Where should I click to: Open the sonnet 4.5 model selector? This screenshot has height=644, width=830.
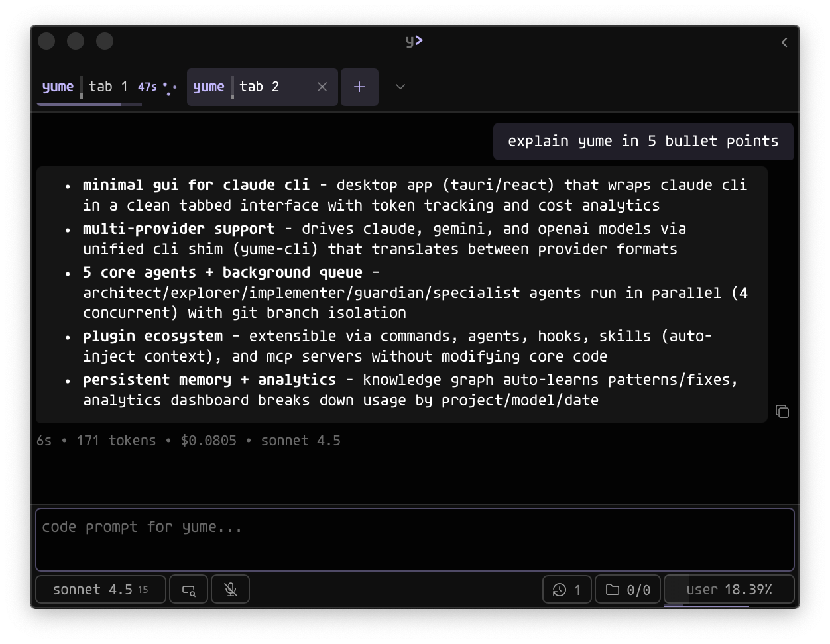point(100,589)
